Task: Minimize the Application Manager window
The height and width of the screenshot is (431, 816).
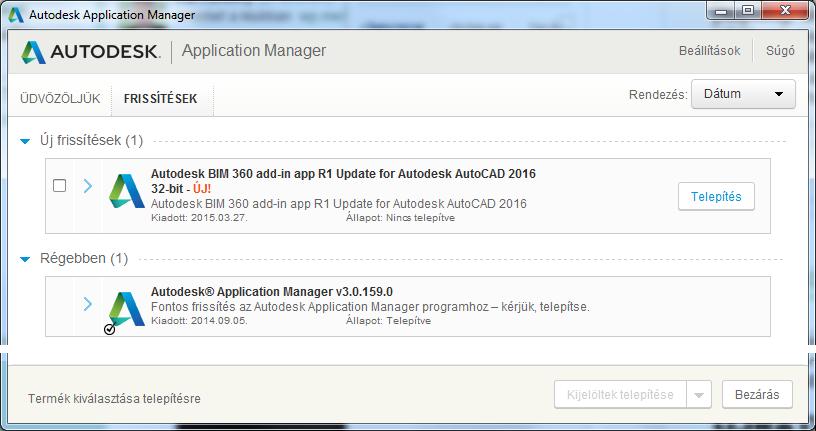Action: [721, 10]
